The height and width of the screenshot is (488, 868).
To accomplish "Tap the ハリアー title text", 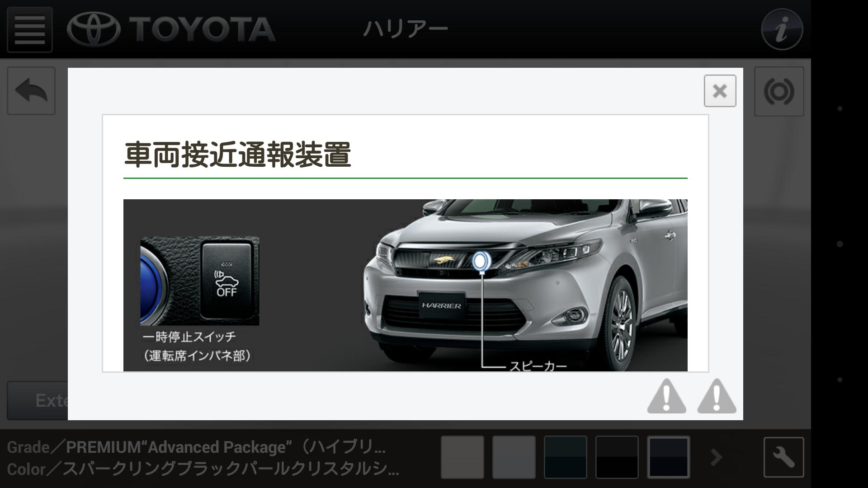I will coord(405,29).
